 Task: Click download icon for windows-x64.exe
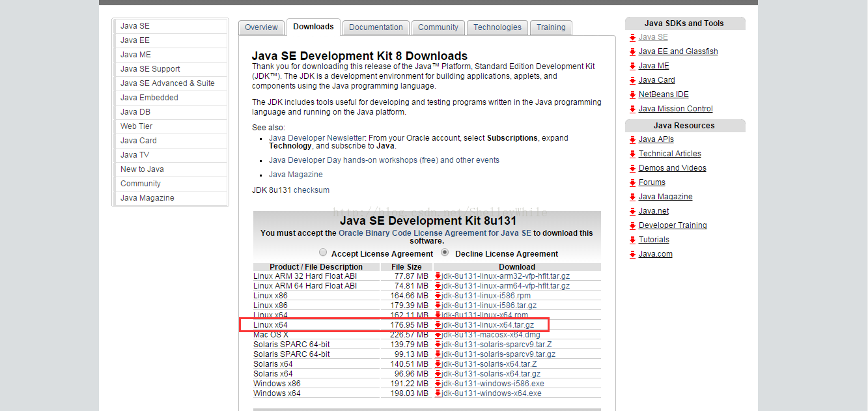pos(438,393)
